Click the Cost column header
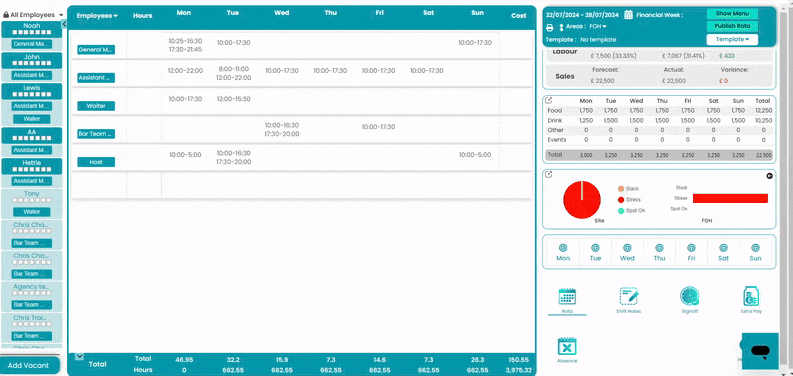793x376 pixels. (518, 16)
